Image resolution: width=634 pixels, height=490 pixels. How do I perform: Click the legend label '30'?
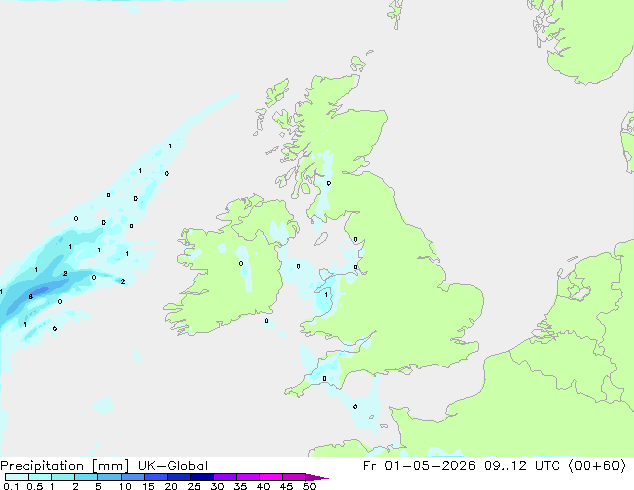[x=217, y=486]
